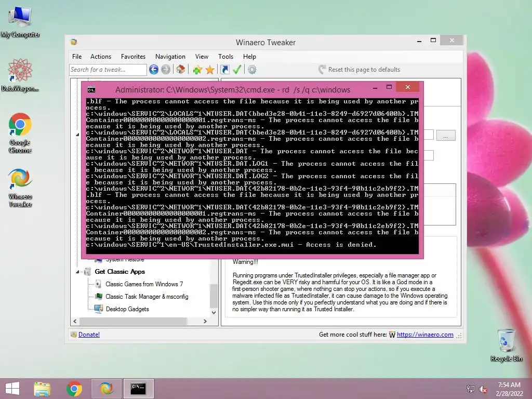Click the network tray icon
532x399 pixels.
pos(471,389)
